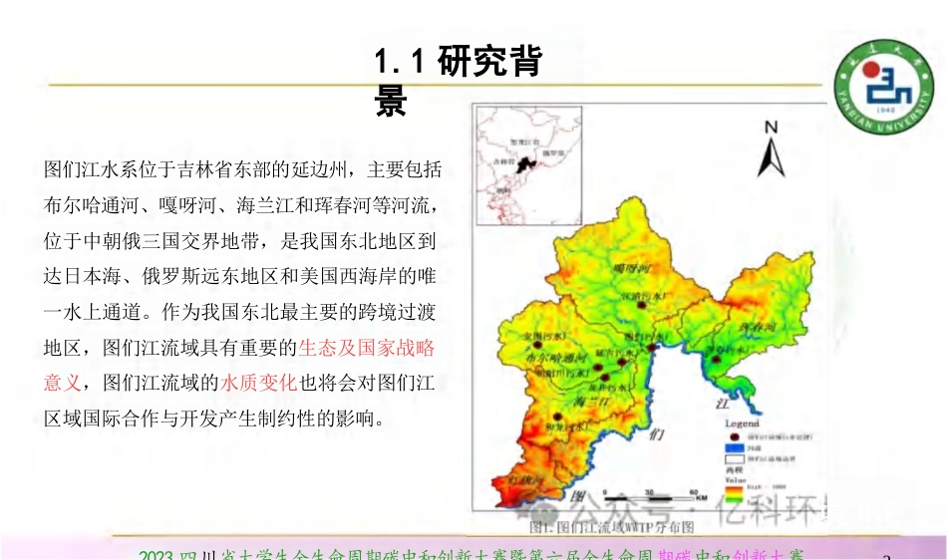The height and width of the screenshot is (560, 947).
Task: Click the elevation color ramp in the legend
Action: 734,495
